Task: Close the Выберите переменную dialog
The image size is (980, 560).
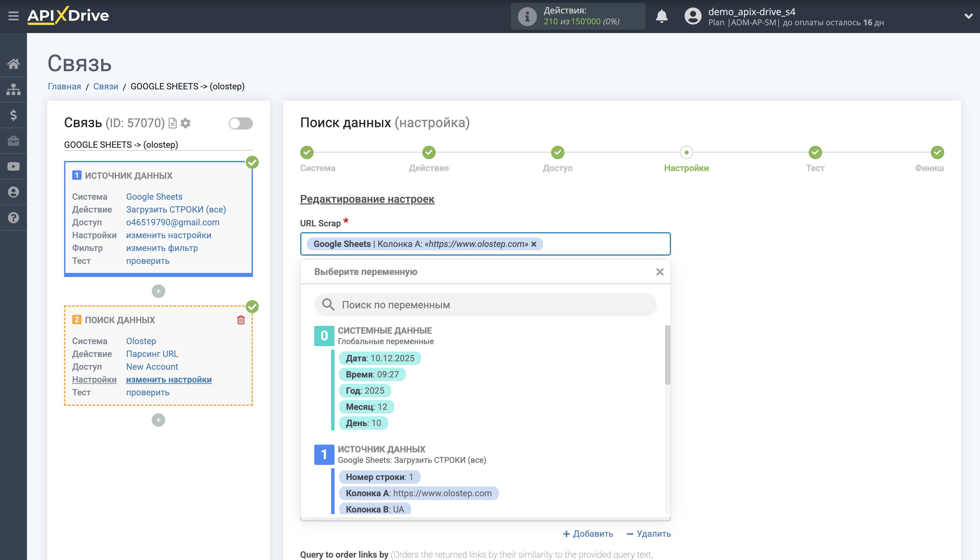Action: coord(660,272)
